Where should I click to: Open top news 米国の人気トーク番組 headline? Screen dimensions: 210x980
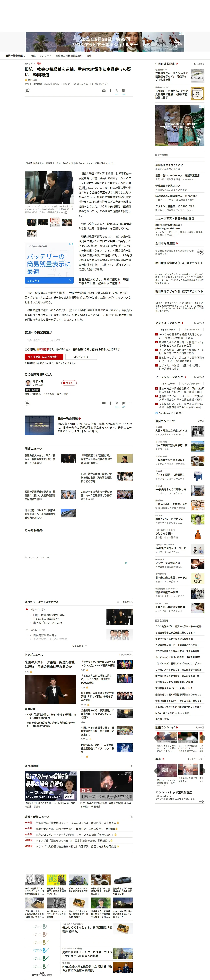50,664
